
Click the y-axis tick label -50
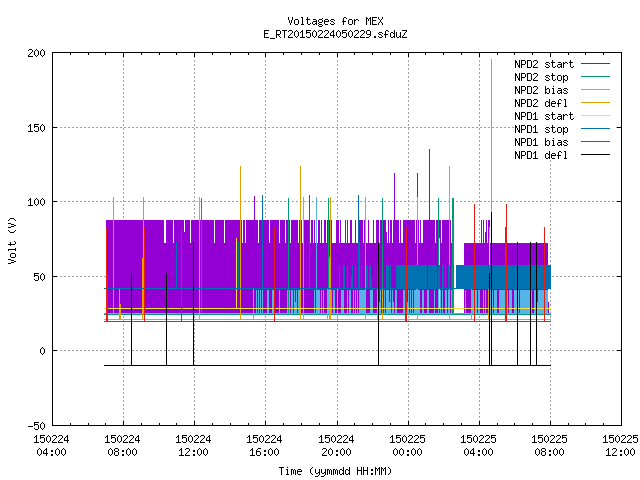click(36, 426)
